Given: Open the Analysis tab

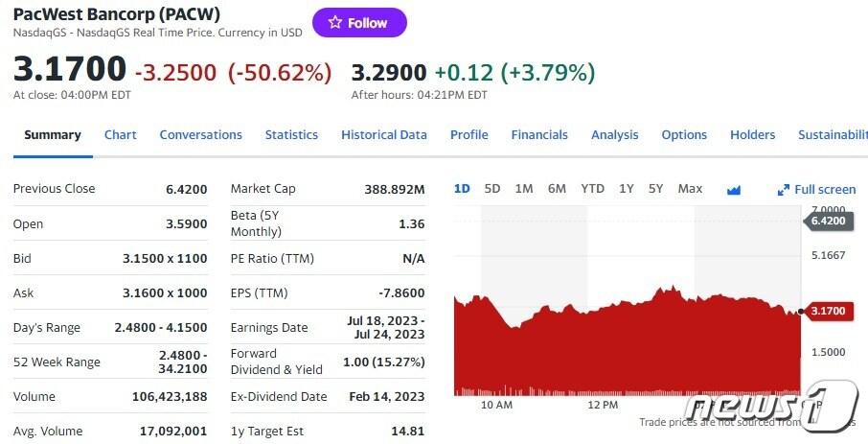Looking at the screenshot, I should (x=615, y=135).
